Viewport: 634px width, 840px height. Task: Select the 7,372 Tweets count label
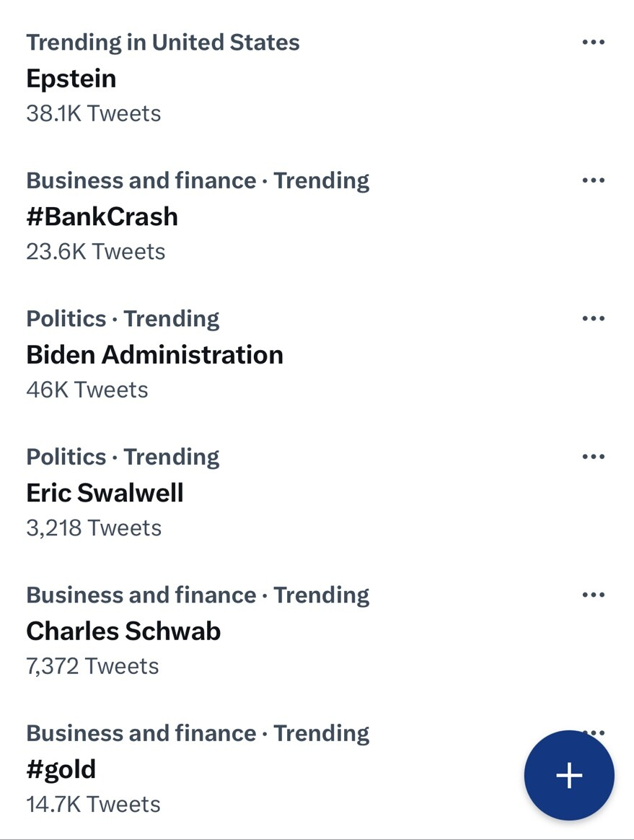point(92,666)
